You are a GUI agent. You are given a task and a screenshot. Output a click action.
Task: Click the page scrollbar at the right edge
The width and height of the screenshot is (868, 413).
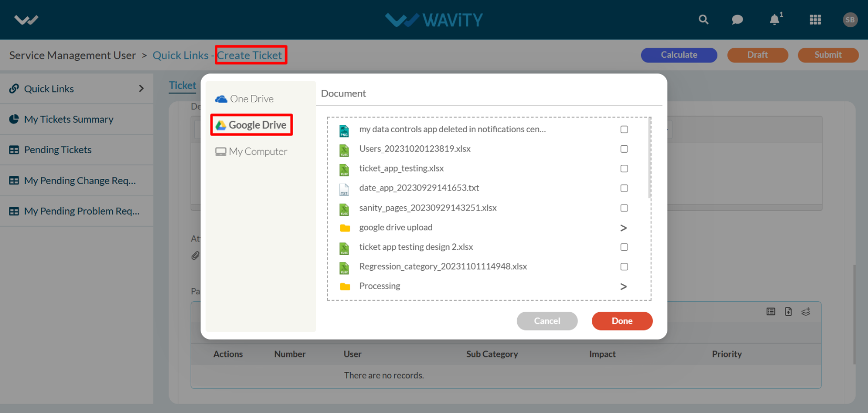(855, 314)
